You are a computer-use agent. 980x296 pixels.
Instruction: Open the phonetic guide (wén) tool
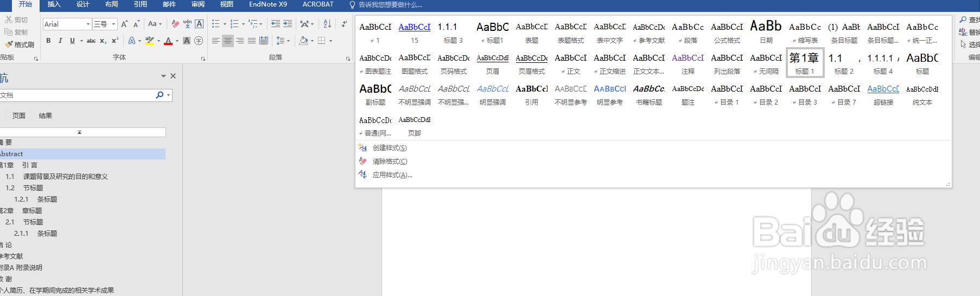coord(187,24)
